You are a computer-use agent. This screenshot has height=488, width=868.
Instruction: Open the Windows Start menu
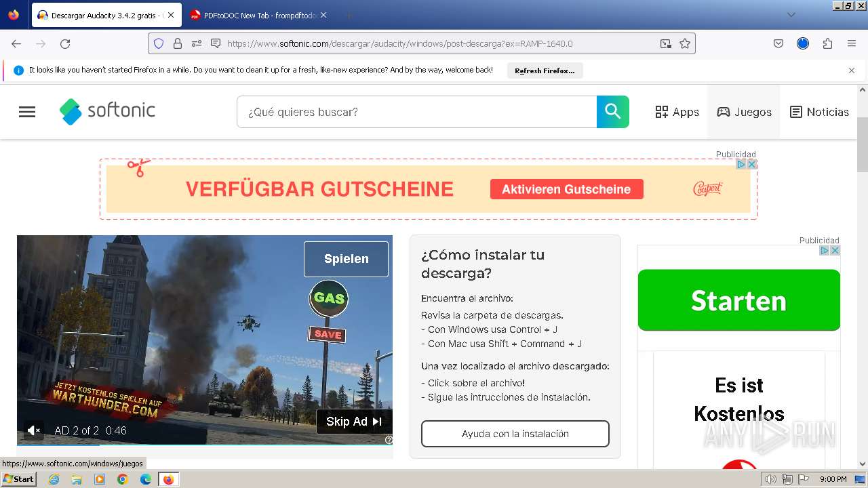click(x=18, y=479)
